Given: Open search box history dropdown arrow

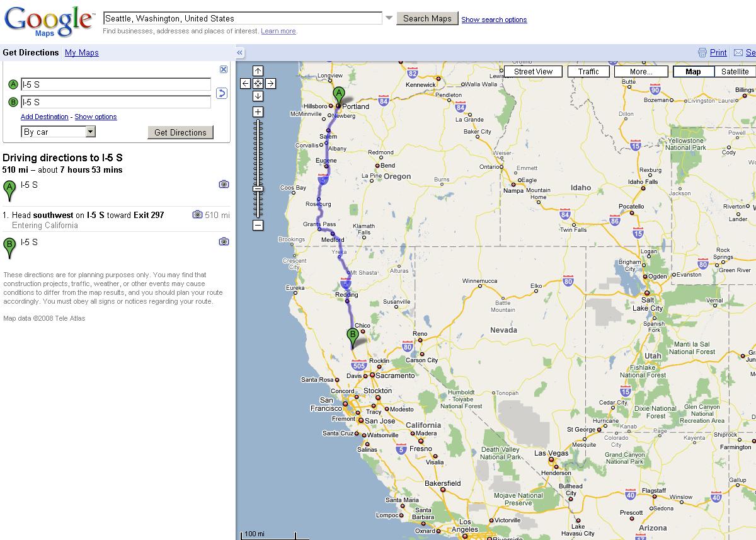Looking at the screenshot, I should click(389, 18).
